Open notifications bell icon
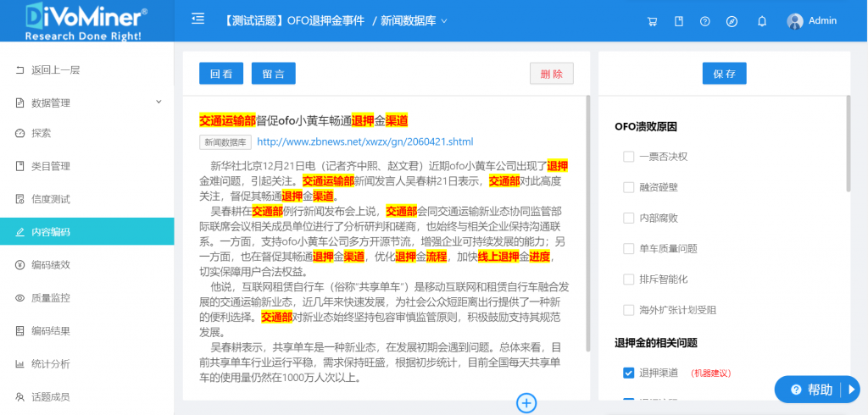This screenshot has width=868, height=415. point(762,21)
